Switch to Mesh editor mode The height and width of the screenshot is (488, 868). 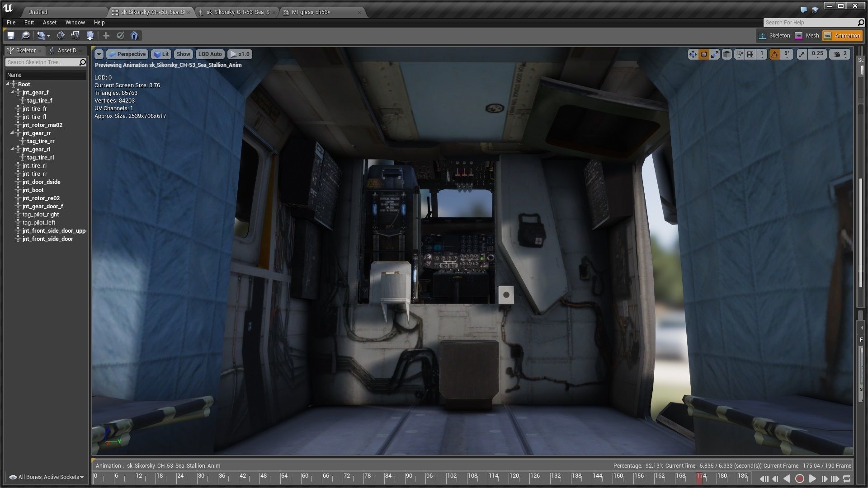(x=807, y=36)
